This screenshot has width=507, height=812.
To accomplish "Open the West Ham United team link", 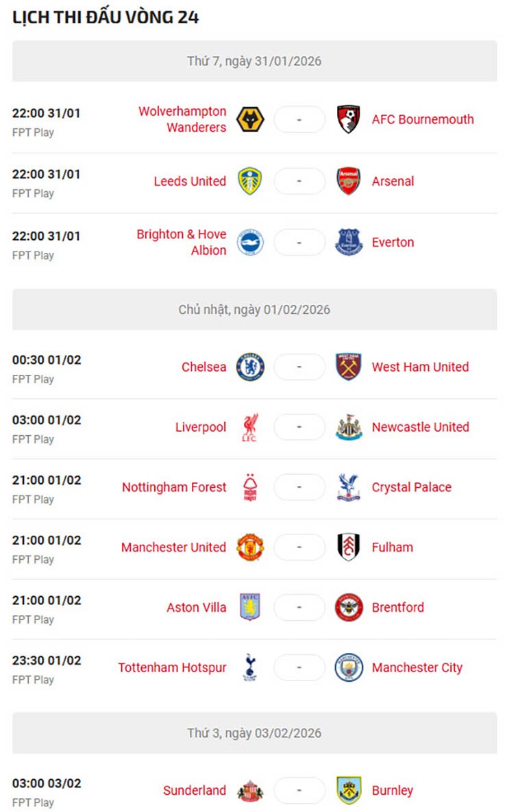I will point(420,367).
